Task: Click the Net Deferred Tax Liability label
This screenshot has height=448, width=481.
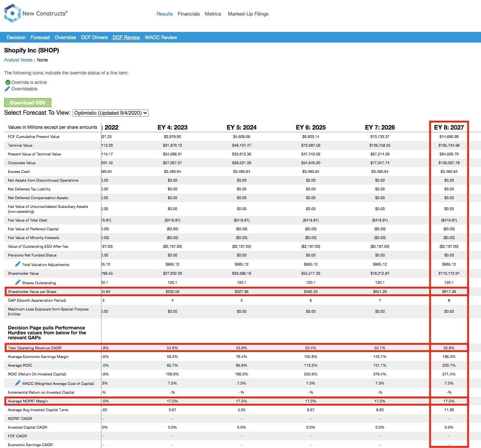Action: (29, 189)
